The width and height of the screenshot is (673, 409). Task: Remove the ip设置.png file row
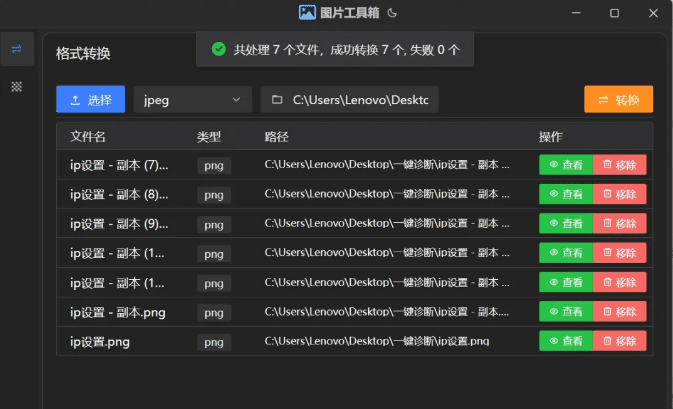point(619,341)
